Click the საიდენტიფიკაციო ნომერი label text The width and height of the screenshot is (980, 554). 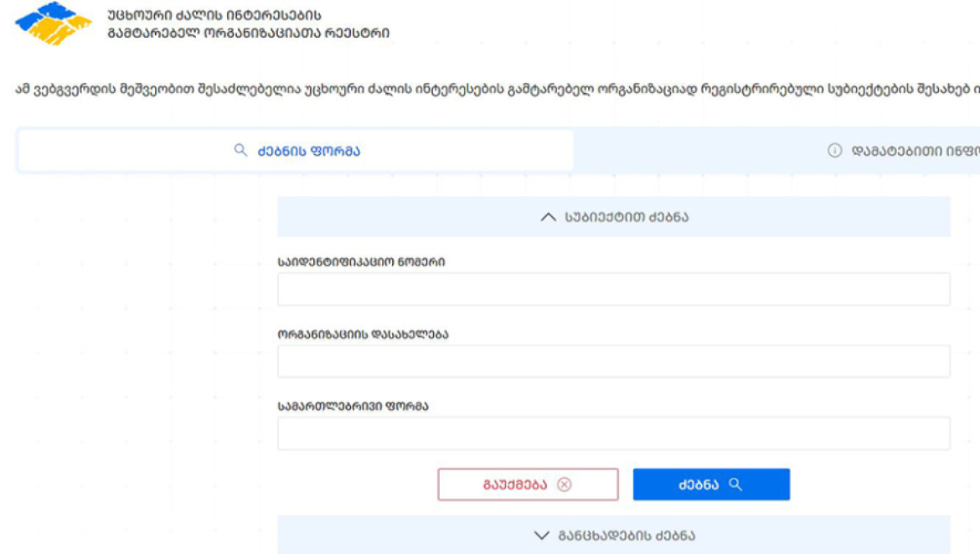tap(361, 262)
